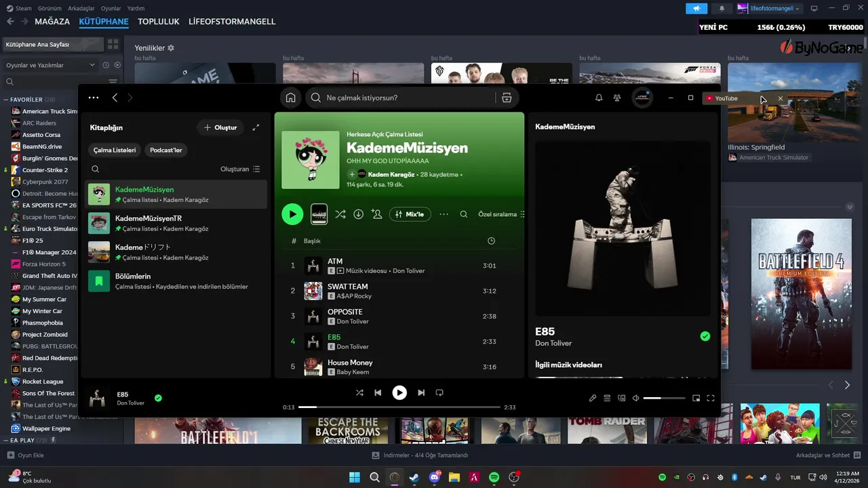Open Oluşturan sort dropdown

240,169
